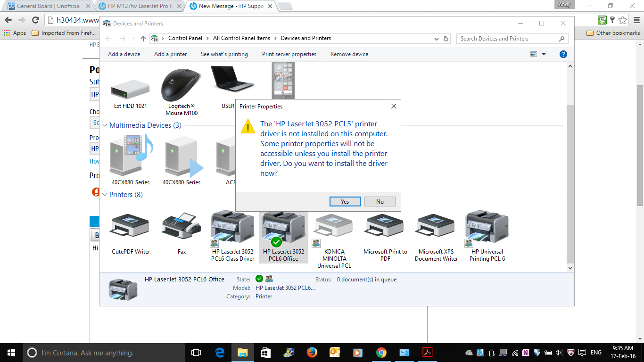Screen dimensions: 644x362
Task: Click Yes to install the driver
Action: (345, 202)
